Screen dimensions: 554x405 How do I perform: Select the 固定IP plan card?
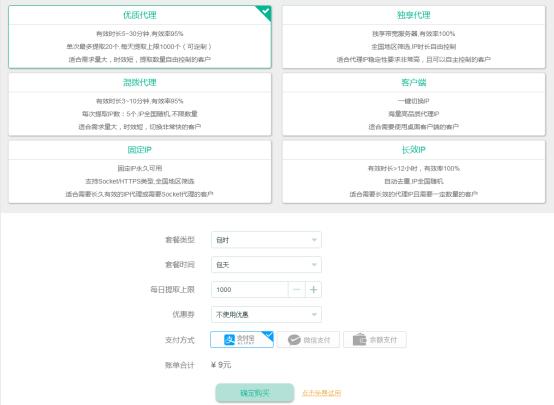140,172
